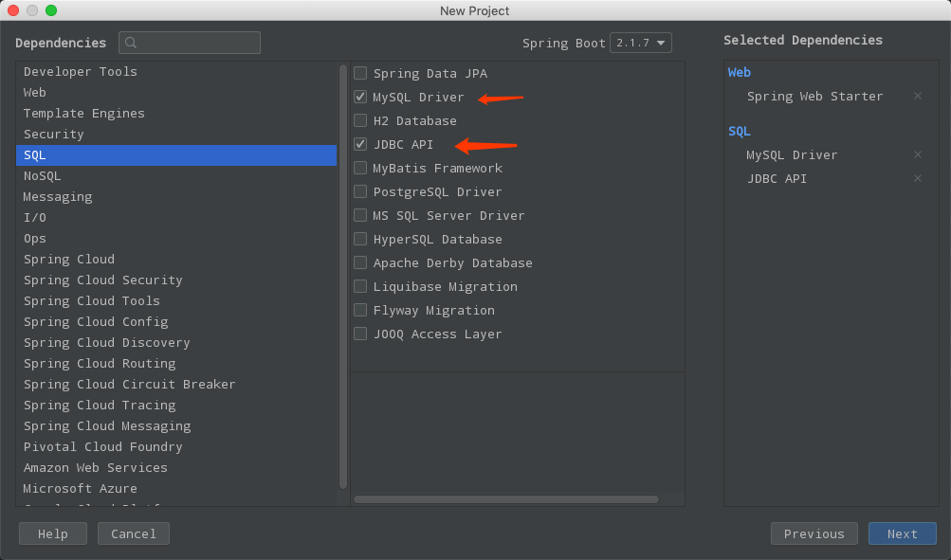
Task: Open Spring Cloud Tracing category
Action: (x=176, y=405)
